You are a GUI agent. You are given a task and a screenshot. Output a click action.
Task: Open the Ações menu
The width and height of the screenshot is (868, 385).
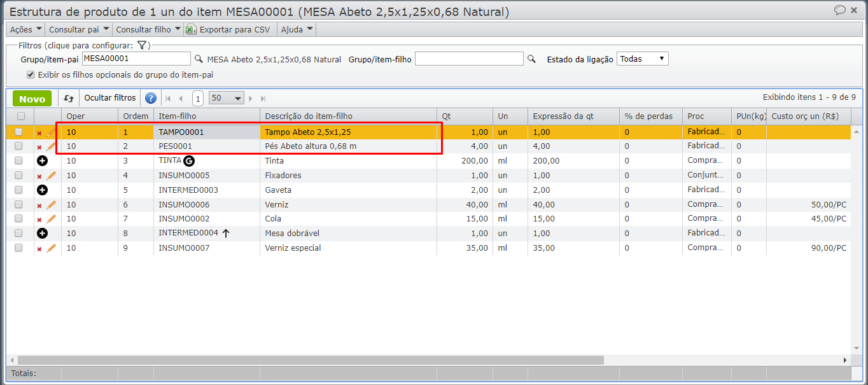pyautogui.click(x=26, y=29)
